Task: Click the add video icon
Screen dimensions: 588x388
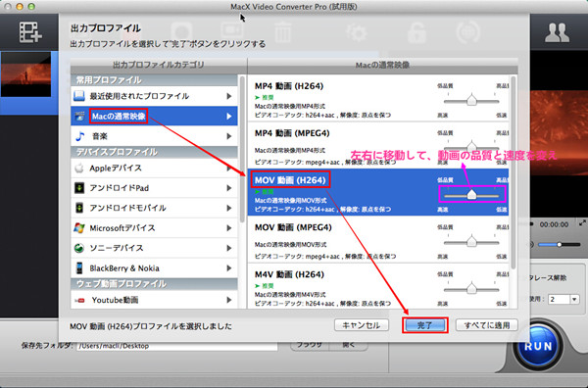Action: click(30, 32)
